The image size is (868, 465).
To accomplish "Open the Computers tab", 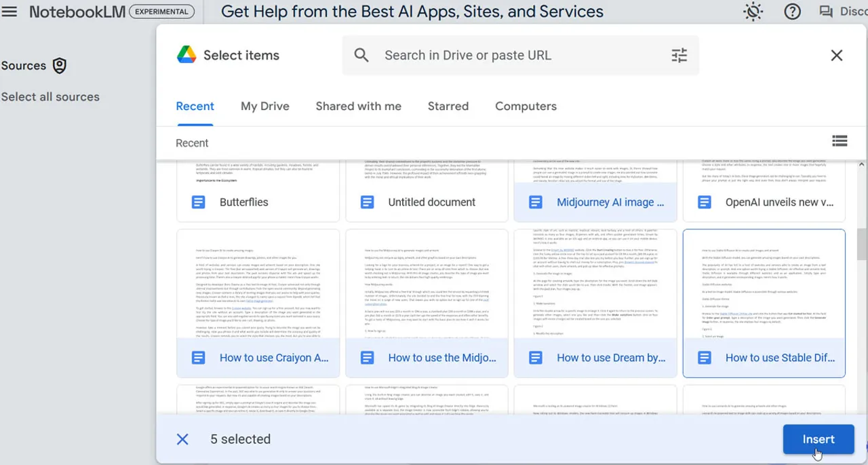I will [x=526, y=106].
